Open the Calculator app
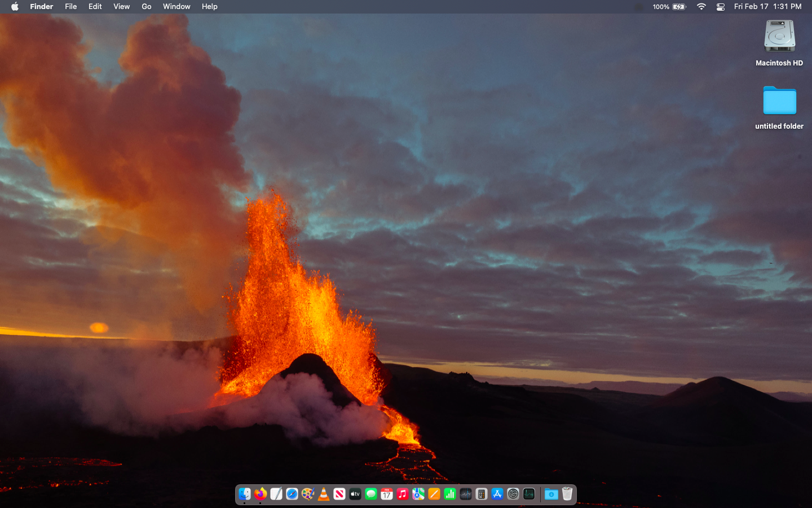 481,494
